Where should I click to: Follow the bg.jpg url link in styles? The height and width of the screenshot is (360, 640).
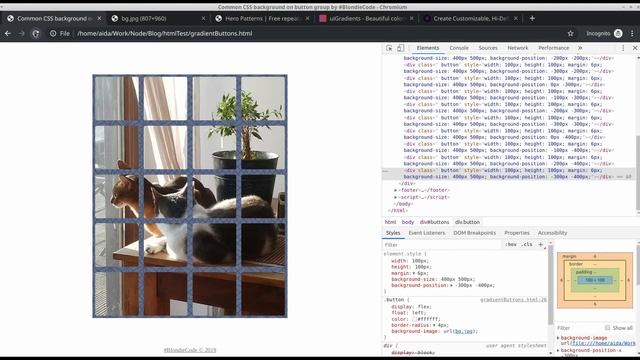pyautogui.click(x=464, y=331)
